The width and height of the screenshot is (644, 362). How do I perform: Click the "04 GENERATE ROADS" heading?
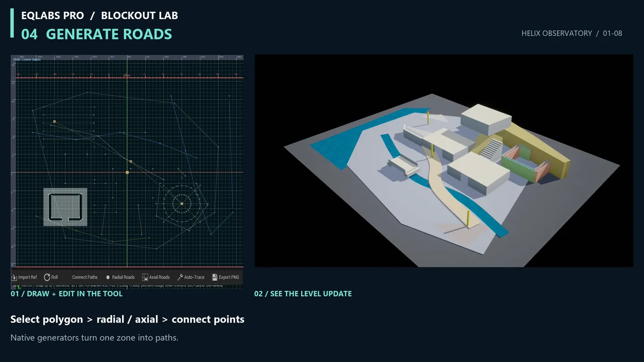point(97,34)
